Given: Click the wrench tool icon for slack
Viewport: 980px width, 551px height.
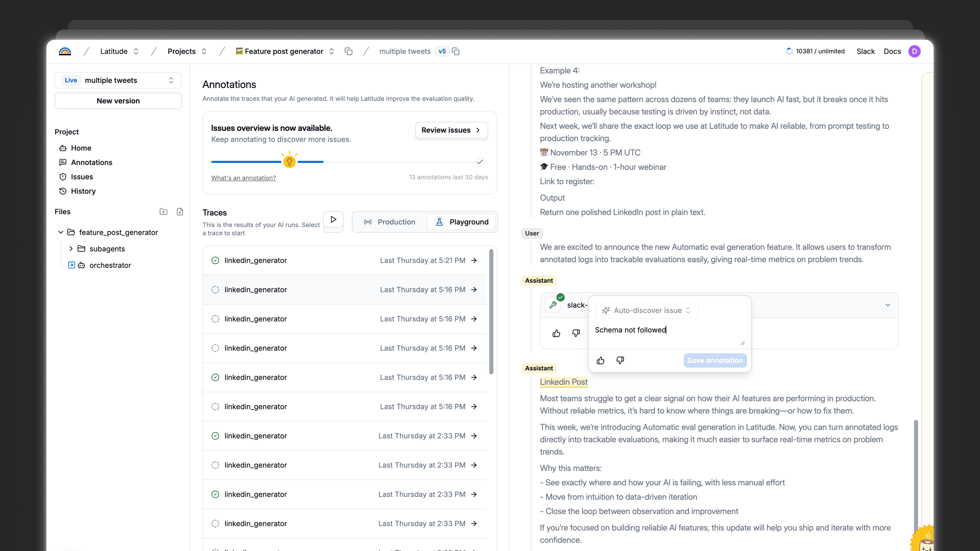Looking at the screenshot, I should pyautogui.click(x=553, y=305).
